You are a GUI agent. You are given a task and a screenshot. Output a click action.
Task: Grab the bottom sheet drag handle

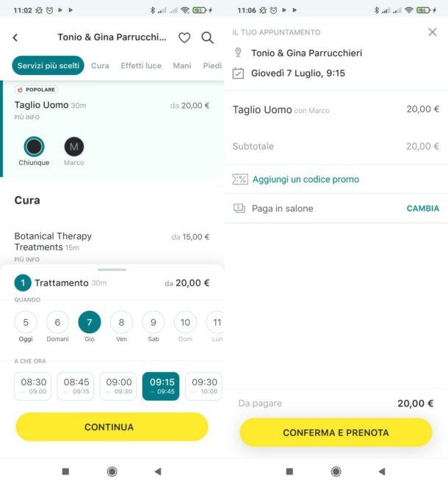[x=112, y=270]
